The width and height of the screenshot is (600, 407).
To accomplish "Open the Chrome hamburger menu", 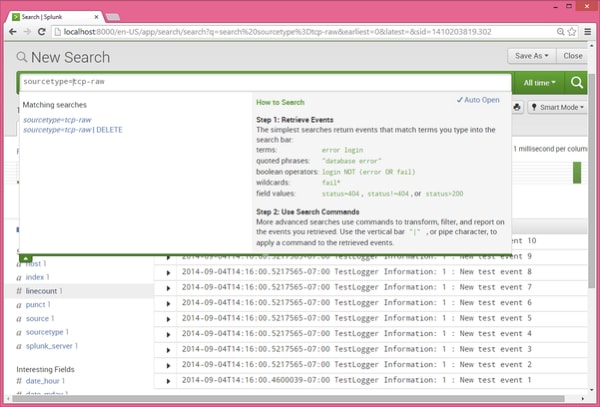I will tap(588, 32).
